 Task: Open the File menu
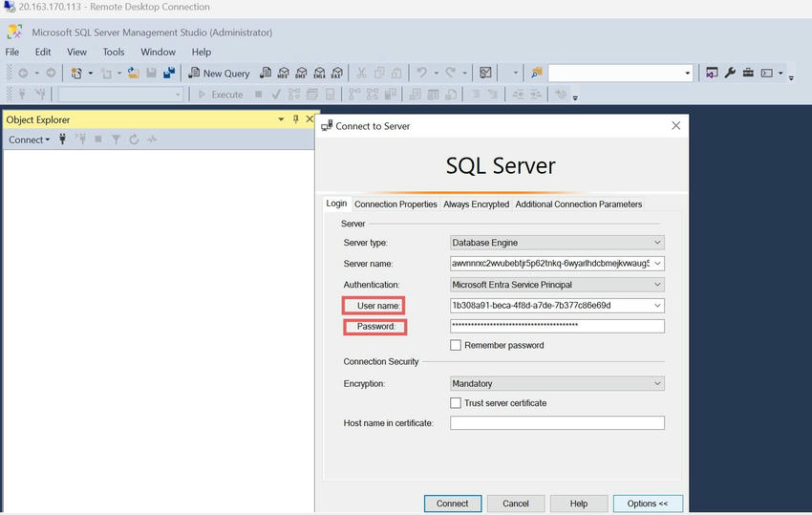pos(11,52)
